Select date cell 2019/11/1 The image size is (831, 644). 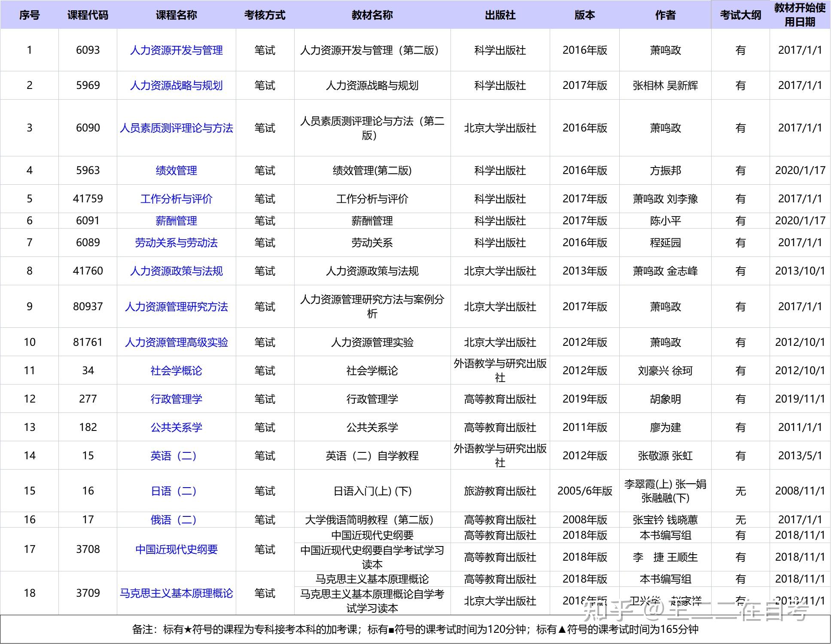tap(800, 399)
